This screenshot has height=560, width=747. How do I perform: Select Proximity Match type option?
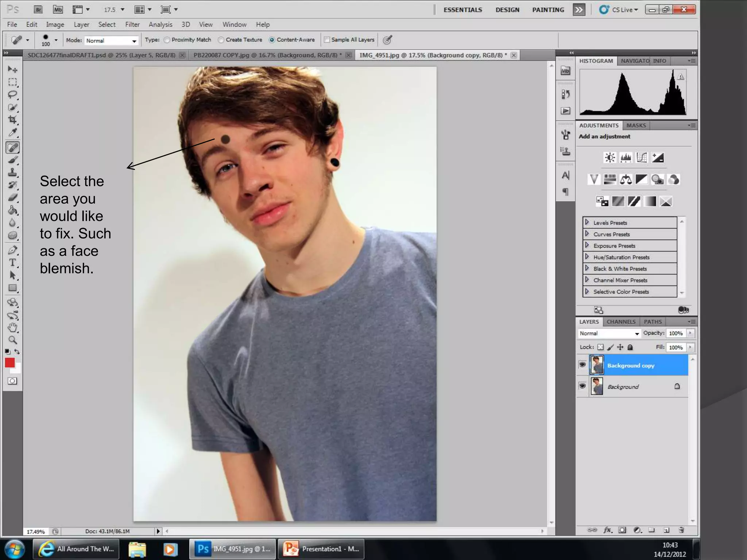pos(167,40)
